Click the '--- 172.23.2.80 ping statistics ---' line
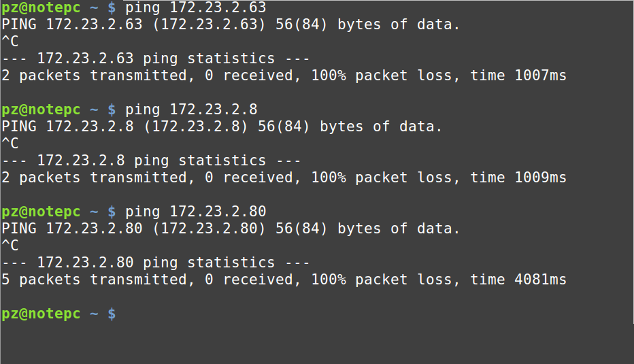Viewport: 634px width, 364px height. [156, 263]
